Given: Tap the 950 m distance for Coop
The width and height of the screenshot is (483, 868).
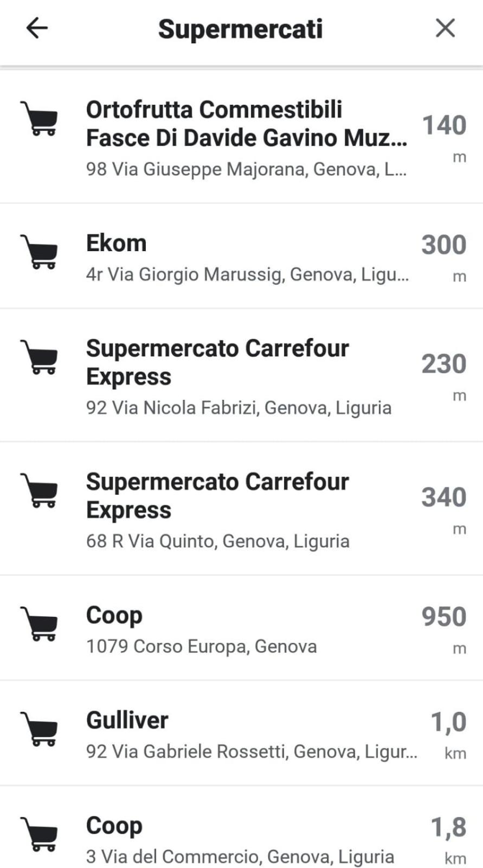Looking at the screenshot, I should point(444,629).
